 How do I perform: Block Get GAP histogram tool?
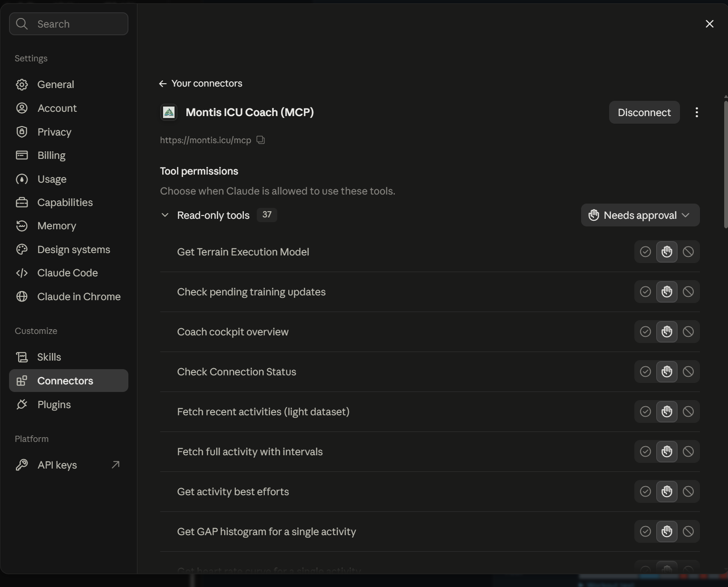(x=688, y=531)
